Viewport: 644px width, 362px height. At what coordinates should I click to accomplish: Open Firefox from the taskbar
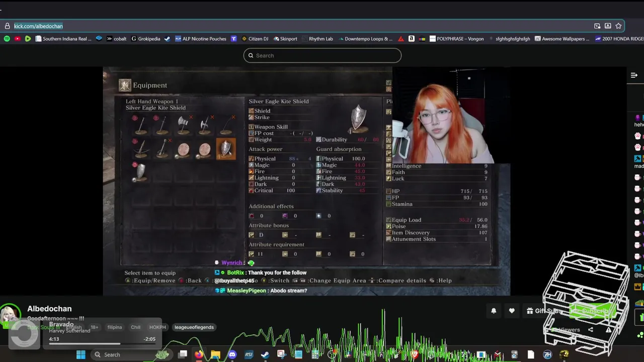point(199,354)
